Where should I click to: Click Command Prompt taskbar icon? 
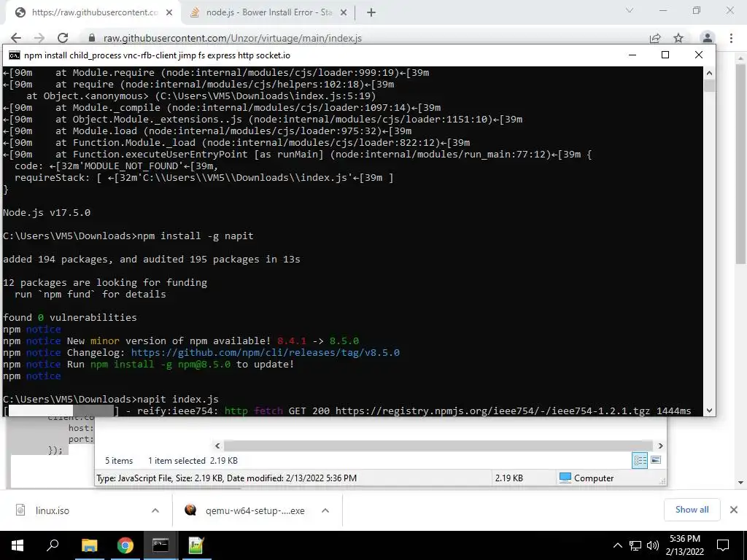click(160, 545)
